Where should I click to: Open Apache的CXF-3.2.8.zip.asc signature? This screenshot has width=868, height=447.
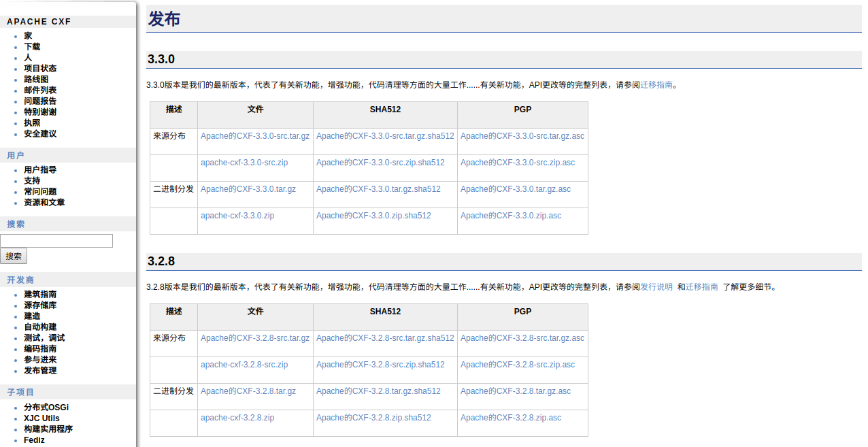click(511, 418)
